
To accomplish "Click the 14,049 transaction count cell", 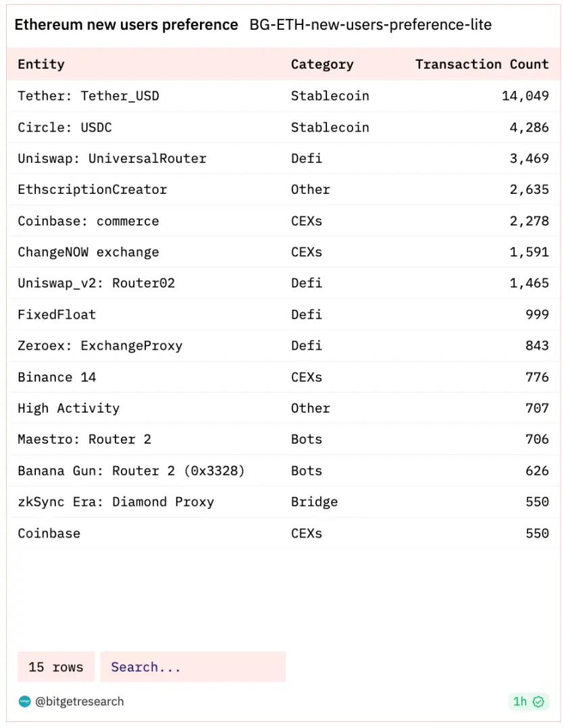I will (x=525, y=96).
